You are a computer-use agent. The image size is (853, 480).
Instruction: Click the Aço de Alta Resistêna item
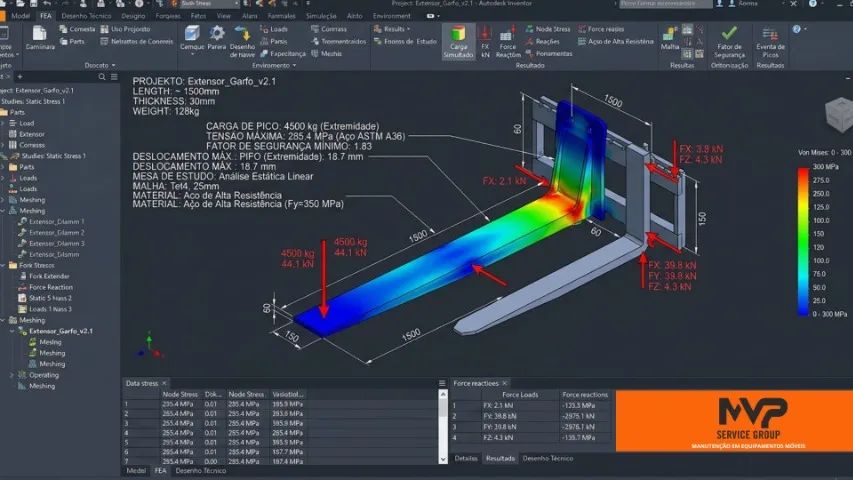tap(615, 41)
